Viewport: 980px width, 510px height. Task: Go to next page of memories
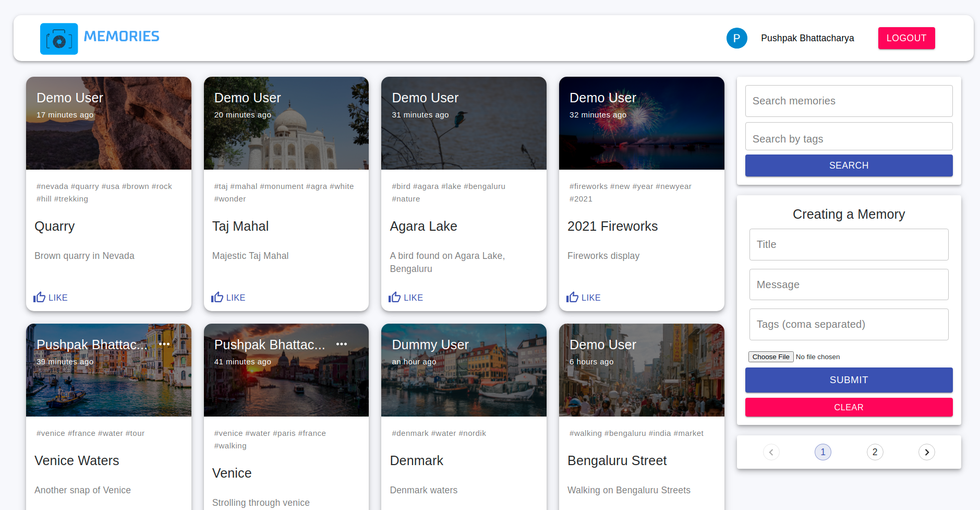[x=927, y=452]
